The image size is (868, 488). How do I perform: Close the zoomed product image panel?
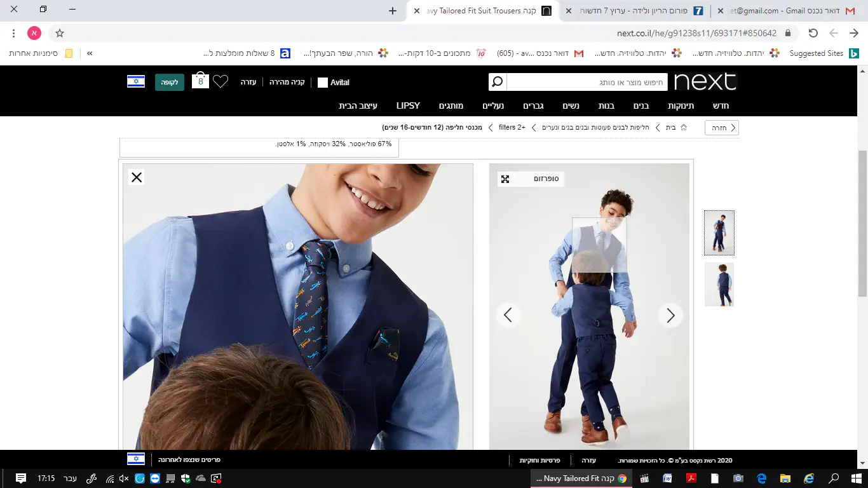[x=137, y=177]
